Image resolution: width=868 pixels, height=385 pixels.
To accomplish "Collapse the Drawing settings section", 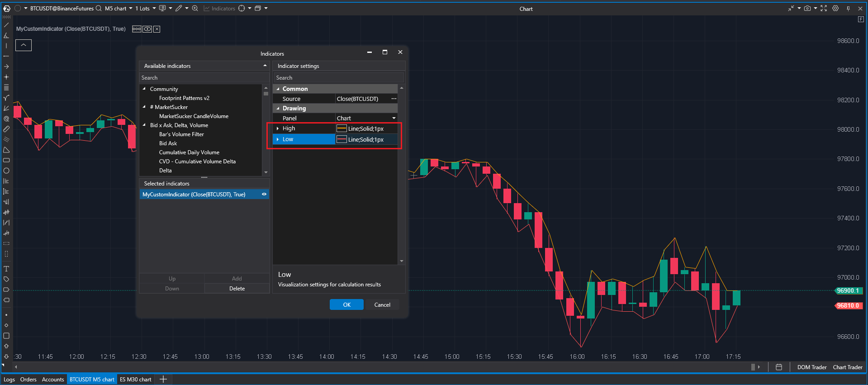I will click(x=278, y=108).
